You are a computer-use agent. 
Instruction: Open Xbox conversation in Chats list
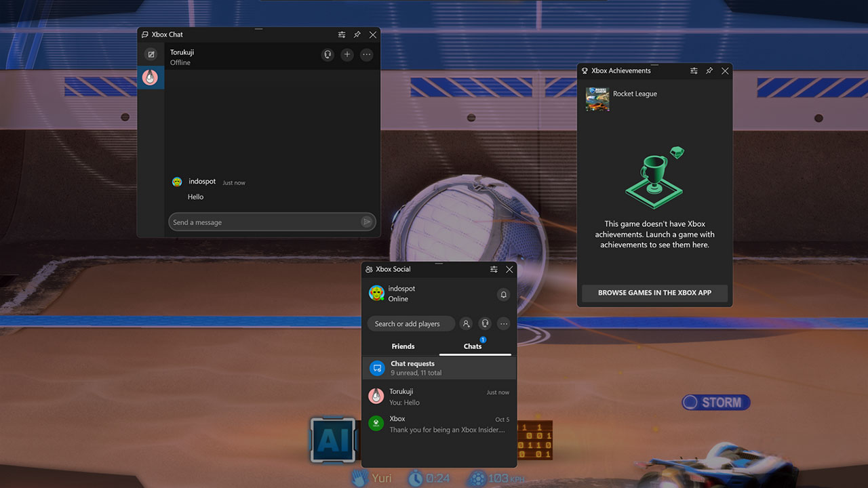click(x=439, y=424)
